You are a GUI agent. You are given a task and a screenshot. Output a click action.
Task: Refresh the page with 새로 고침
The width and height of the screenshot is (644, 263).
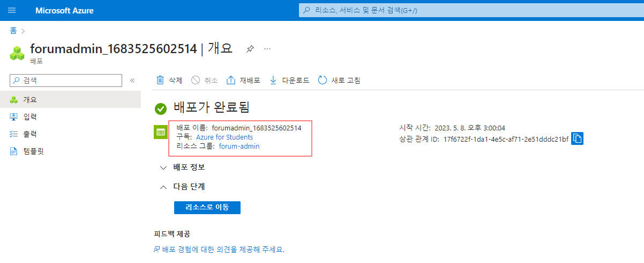(340, 81)
